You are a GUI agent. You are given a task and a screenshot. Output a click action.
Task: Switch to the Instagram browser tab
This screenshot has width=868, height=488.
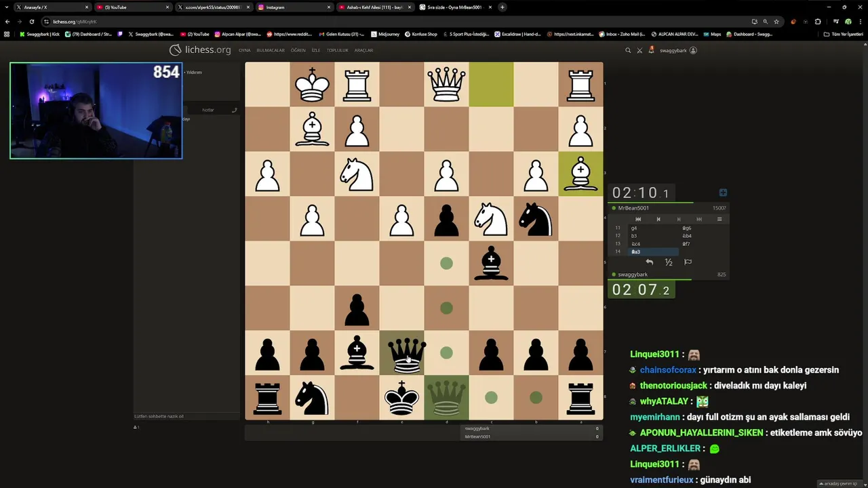coord(295,7)
